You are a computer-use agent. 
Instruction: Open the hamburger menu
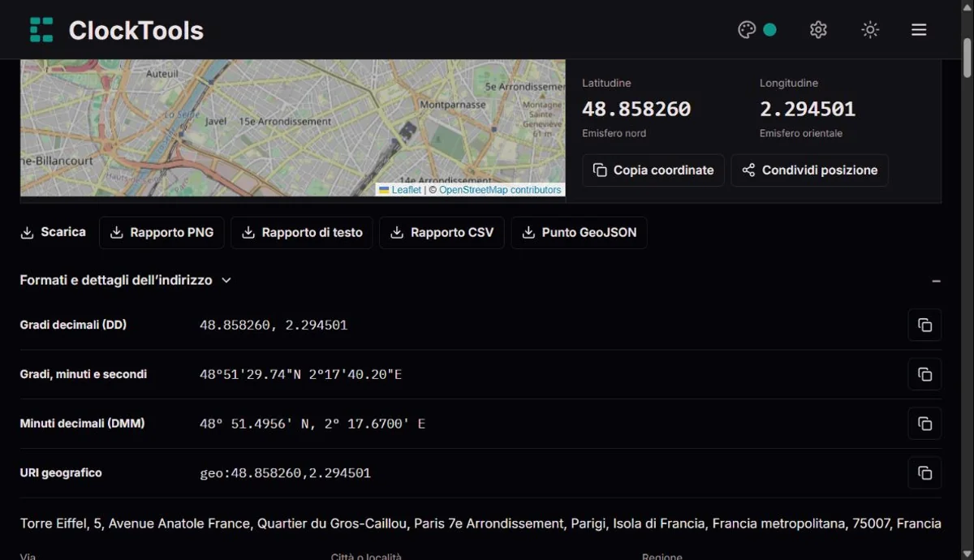(x=919, y=30)
